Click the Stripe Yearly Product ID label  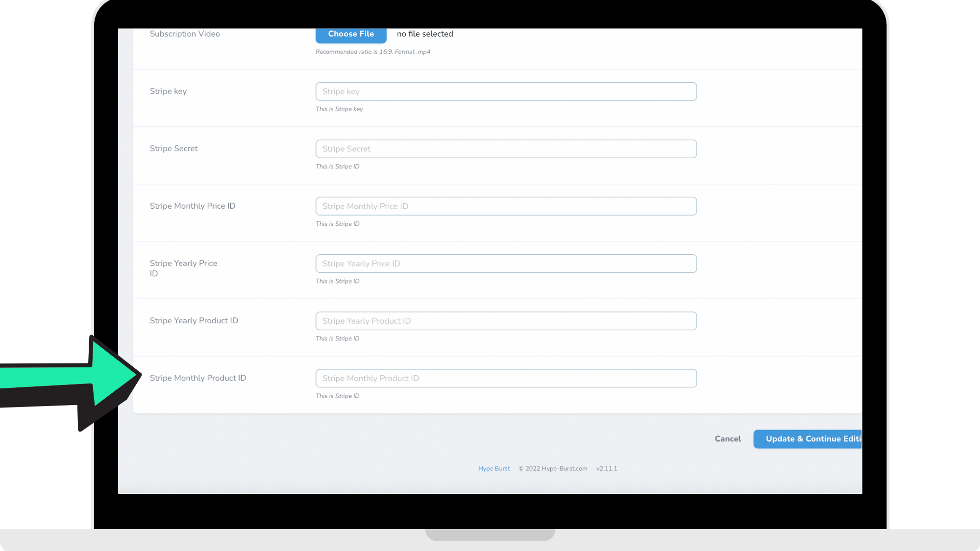[194, 320]
